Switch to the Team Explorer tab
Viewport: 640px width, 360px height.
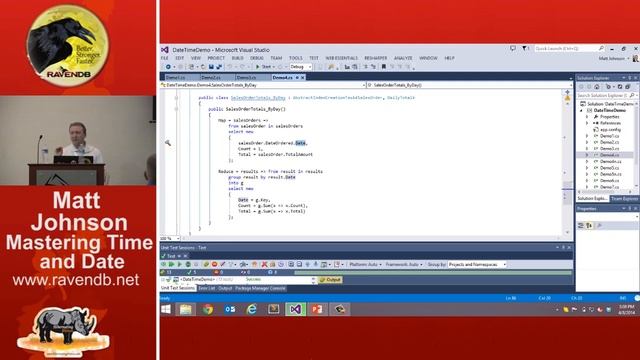(624, 198)
